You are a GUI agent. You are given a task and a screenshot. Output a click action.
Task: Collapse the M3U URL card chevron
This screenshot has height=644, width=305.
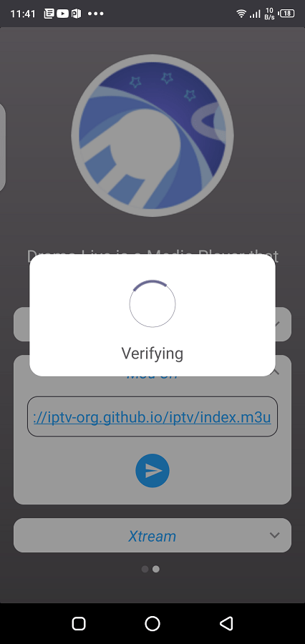(x=276, y=372)
